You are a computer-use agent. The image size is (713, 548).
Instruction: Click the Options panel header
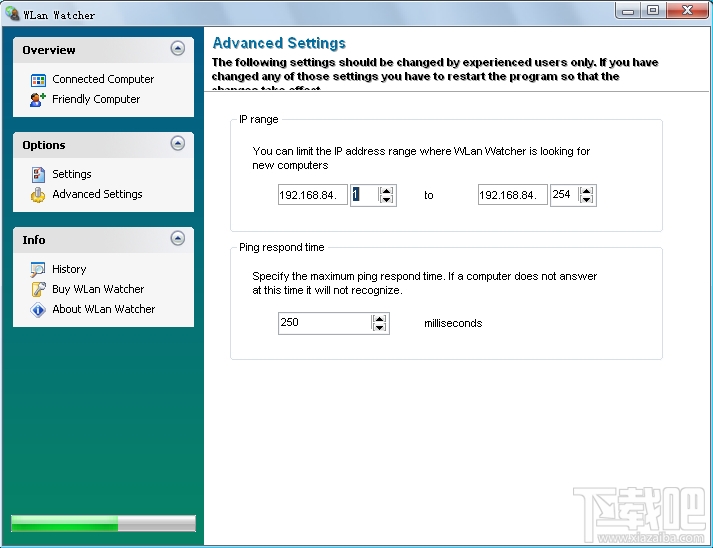tap(103, 145)
